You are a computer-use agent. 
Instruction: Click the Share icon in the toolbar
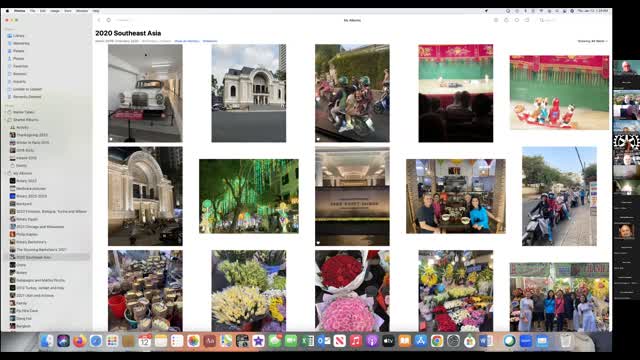(x=506, y=20)
